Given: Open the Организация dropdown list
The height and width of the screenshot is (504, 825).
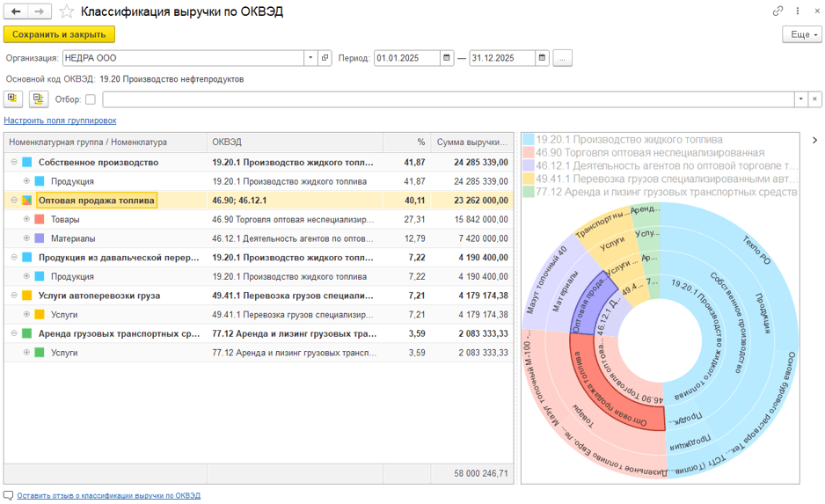Looking at the screenshot, I should (x=310, y=58).
